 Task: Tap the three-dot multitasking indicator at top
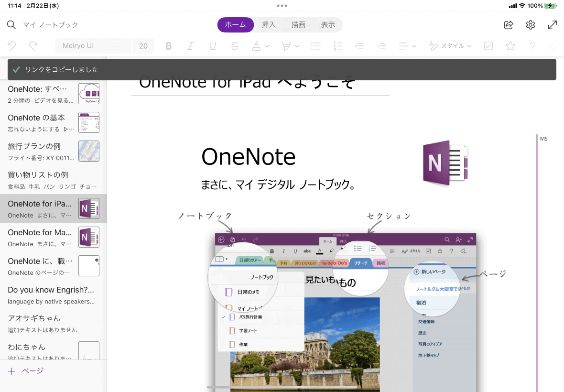coord(282,6)
